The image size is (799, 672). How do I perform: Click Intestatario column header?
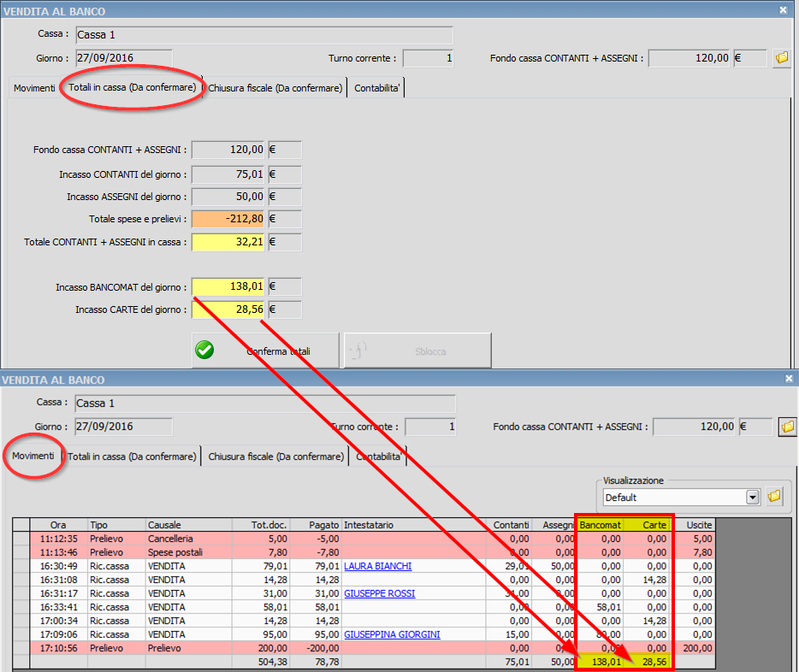414,525
